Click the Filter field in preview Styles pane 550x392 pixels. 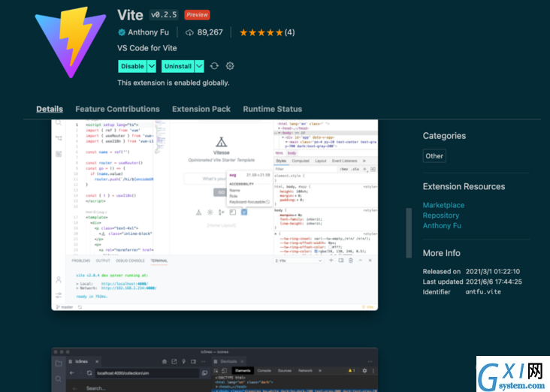coord(305,169)
